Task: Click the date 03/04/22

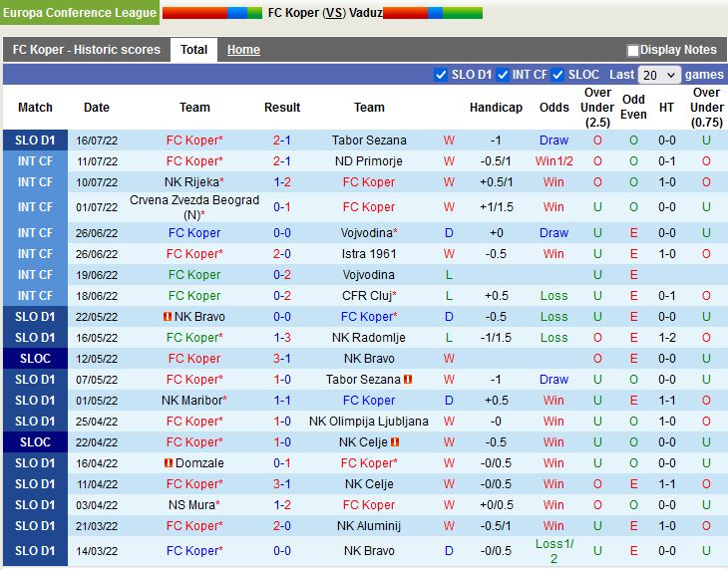Action: (x=97, y=505)
